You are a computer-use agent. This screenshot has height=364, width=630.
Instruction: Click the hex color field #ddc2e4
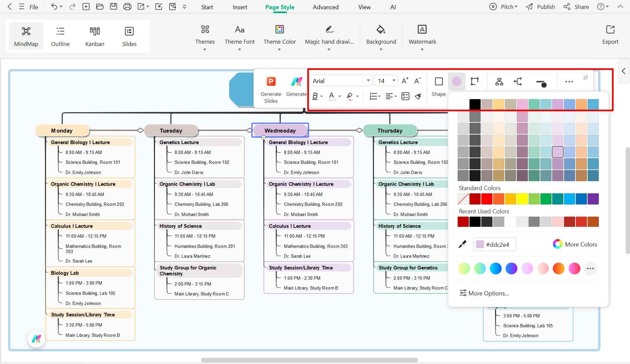click(x=495, y=245)
